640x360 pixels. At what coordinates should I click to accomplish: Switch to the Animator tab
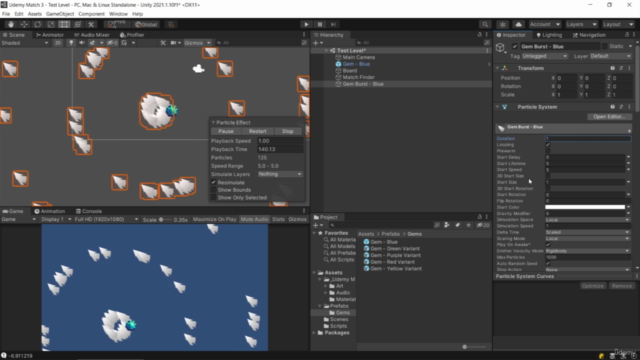coord(50,35)
